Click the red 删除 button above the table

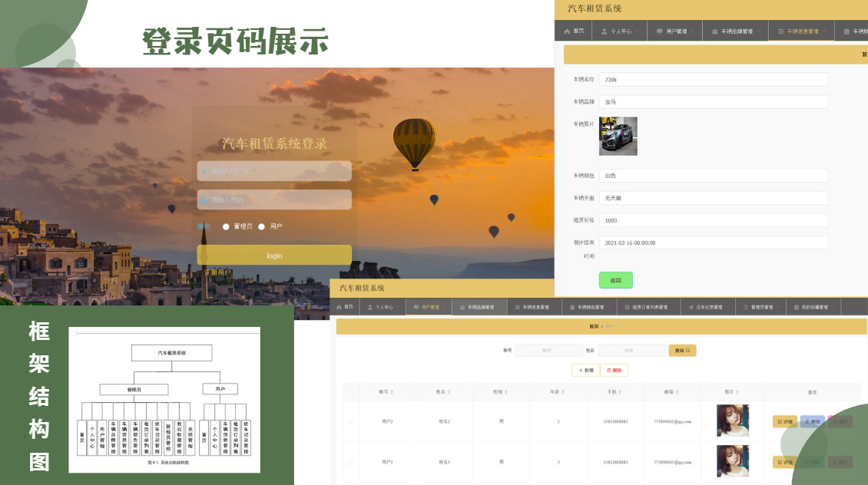[x=615, y=371]
